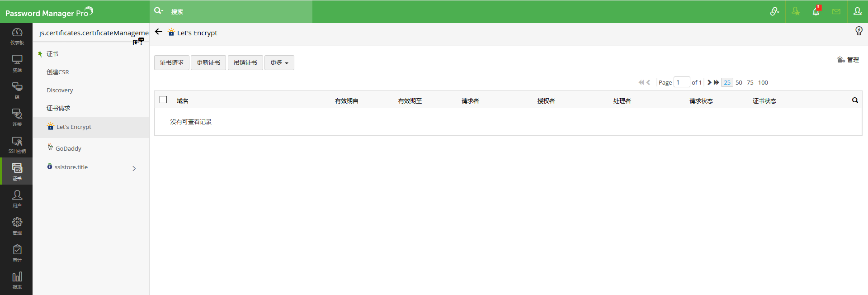This screenshot has height=295, width=868.
Task: Go to first page double-left arrow
Action: tap(641, 82)
